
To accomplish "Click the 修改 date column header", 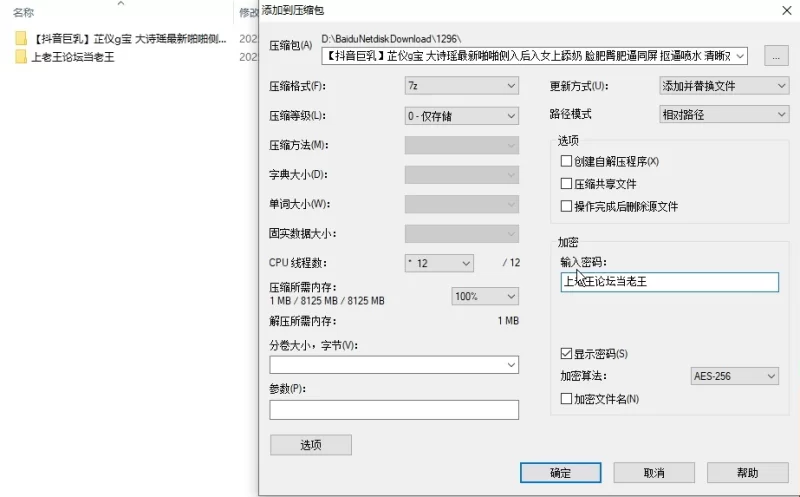I will pyautogui.click(x=249, y=12).
